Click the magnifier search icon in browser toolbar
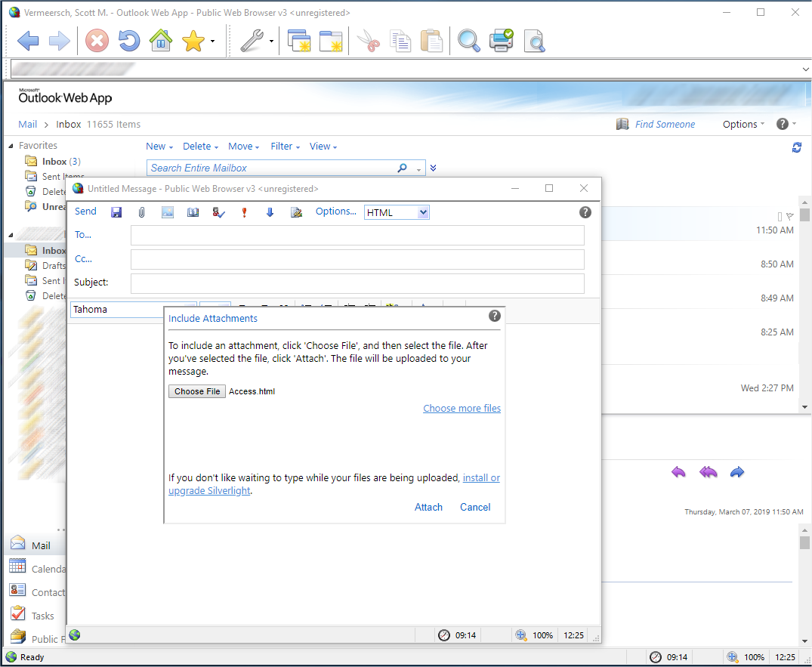The height and width of the screenshot is (667, 812). 468,41
